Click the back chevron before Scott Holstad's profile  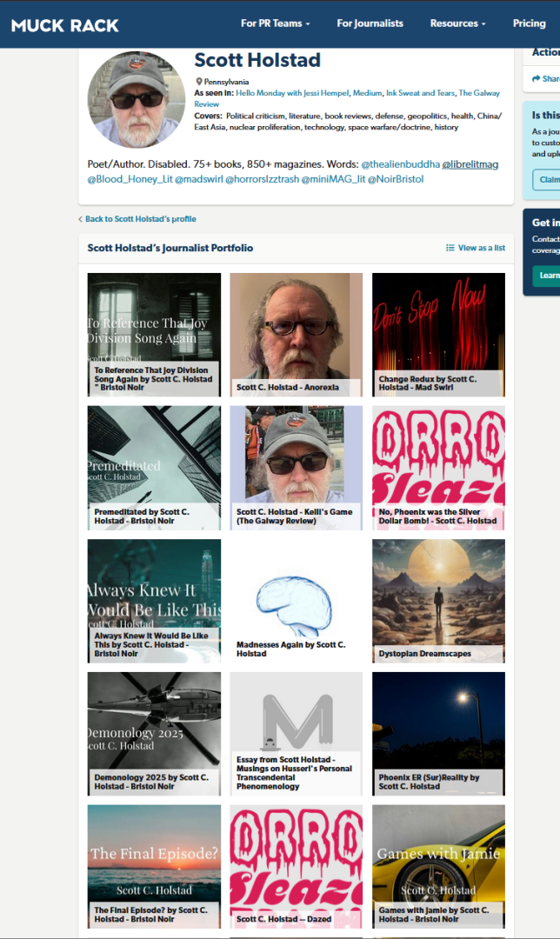coord(81,219)
